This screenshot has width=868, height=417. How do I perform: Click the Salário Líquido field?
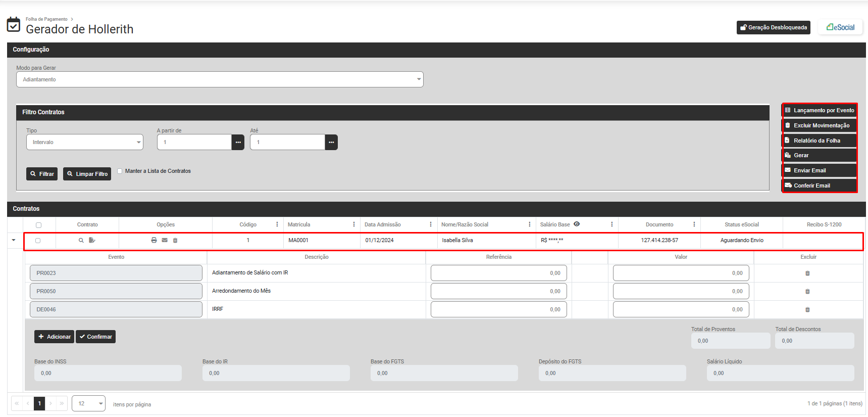pos(781,373)
